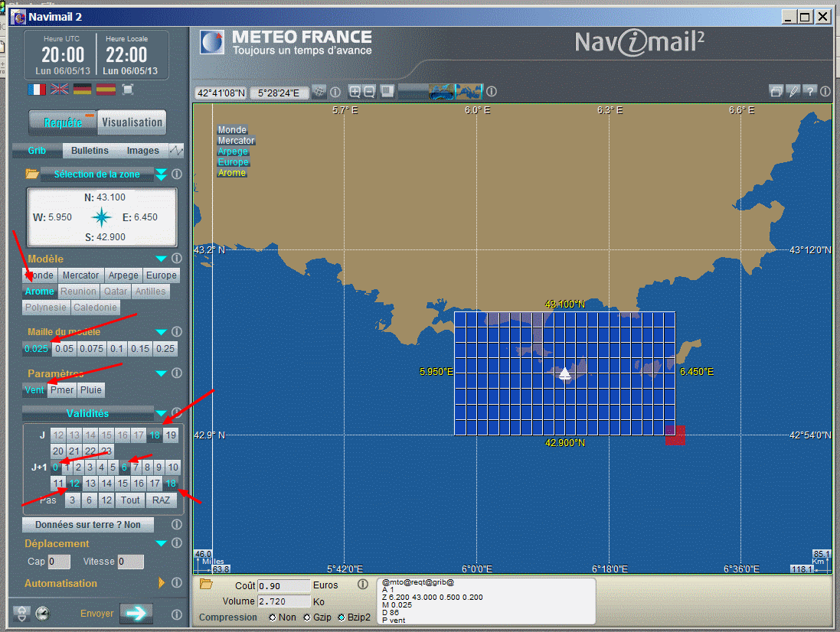Toggle the Pmer parameter
The width and height of the screenshot is (840, 632).
[62, 389]
